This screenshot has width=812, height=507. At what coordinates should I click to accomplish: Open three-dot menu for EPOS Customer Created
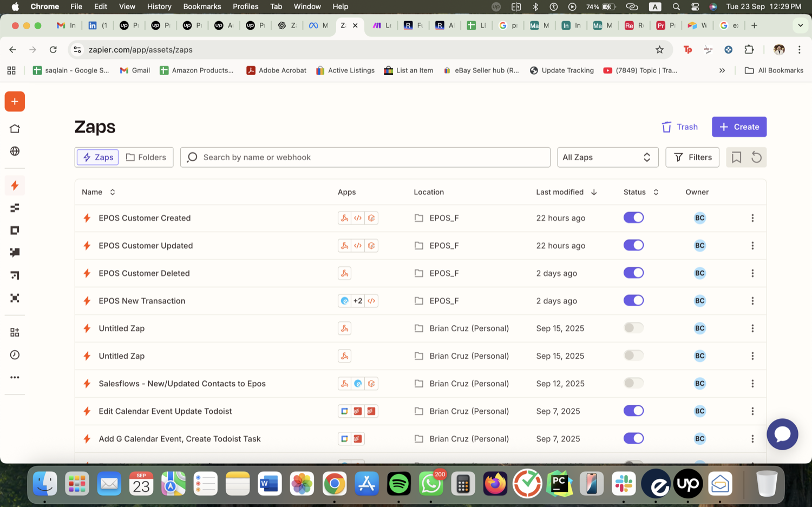tap(752, 218)
